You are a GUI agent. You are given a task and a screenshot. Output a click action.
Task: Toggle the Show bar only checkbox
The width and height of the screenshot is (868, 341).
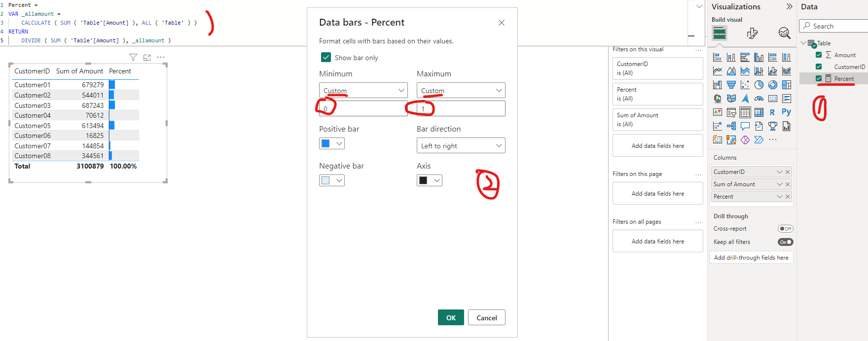(326, 57)
